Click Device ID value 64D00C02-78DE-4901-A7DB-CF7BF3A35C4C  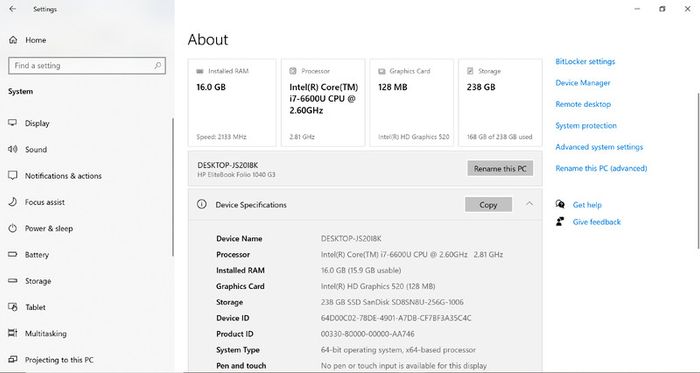tap(396, 318)
